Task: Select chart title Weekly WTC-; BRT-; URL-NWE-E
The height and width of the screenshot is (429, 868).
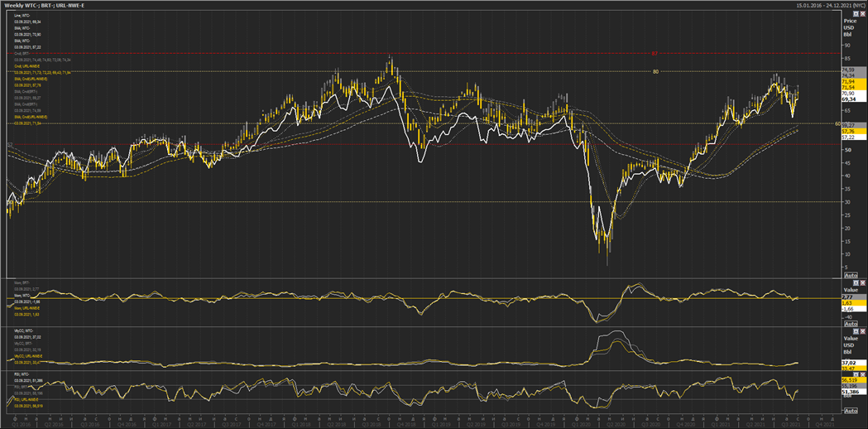Action: pyautogui.click(x=45, y=6)
